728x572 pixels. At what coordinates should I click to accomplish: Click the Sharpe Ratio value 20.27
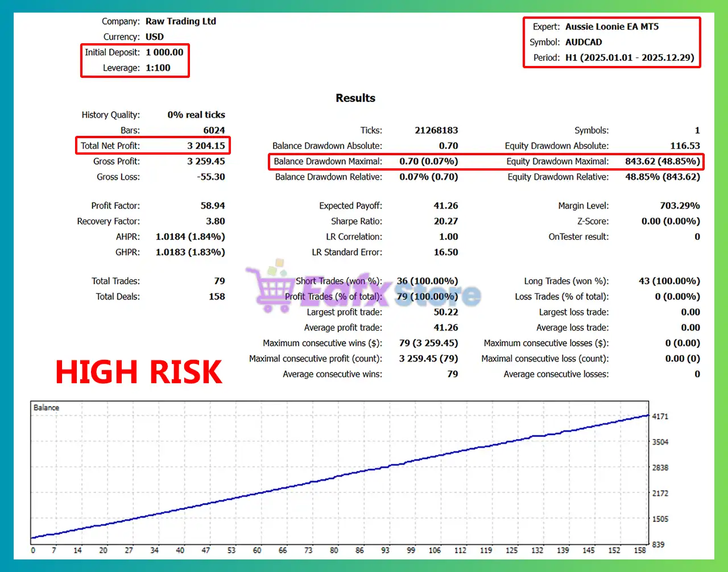(x=444, y=221)
